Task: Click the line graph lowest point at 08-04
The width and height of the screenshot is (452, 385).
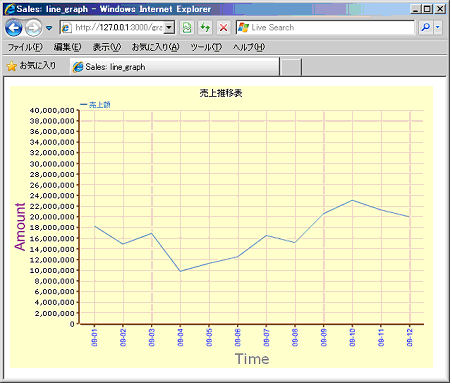Action: coord(180,271)
